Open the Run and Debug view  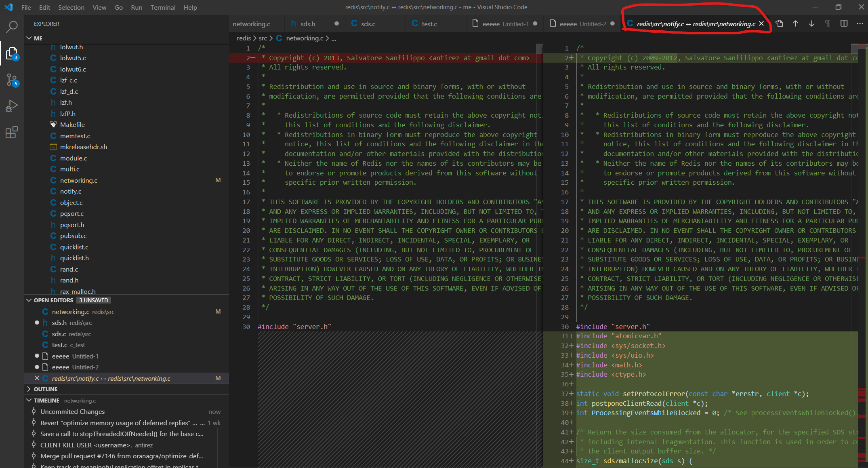pyautogui.click(x=12, y=106)
